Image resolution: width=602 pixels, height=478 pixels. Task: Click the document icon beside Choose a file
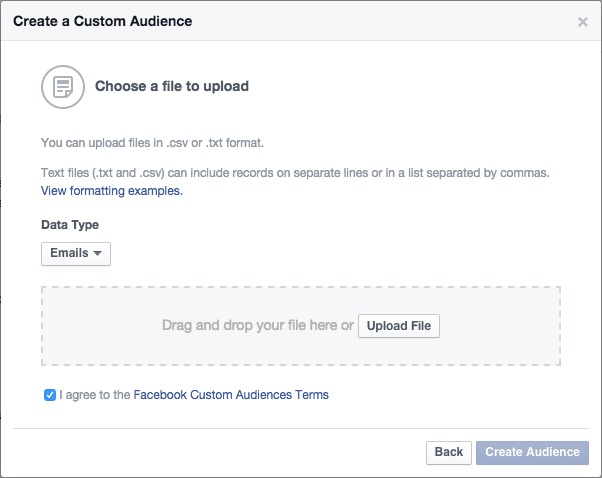pos(63,87)
